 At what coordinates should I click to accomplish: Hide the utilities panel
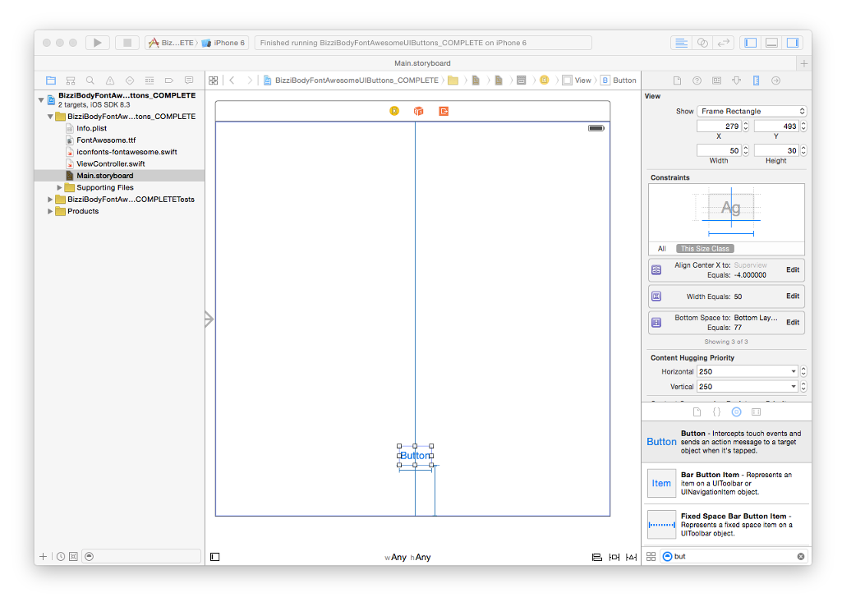click(791, 42)
